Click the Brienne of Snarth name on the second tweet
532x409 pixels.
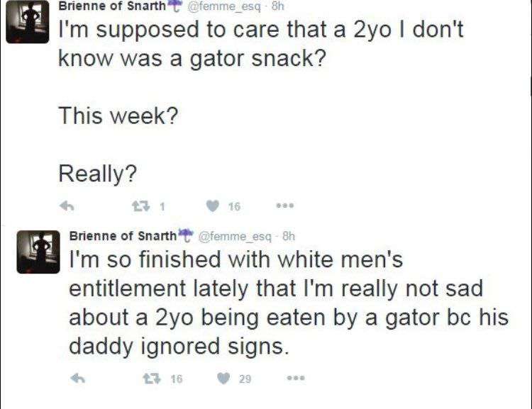coord(121,236)
